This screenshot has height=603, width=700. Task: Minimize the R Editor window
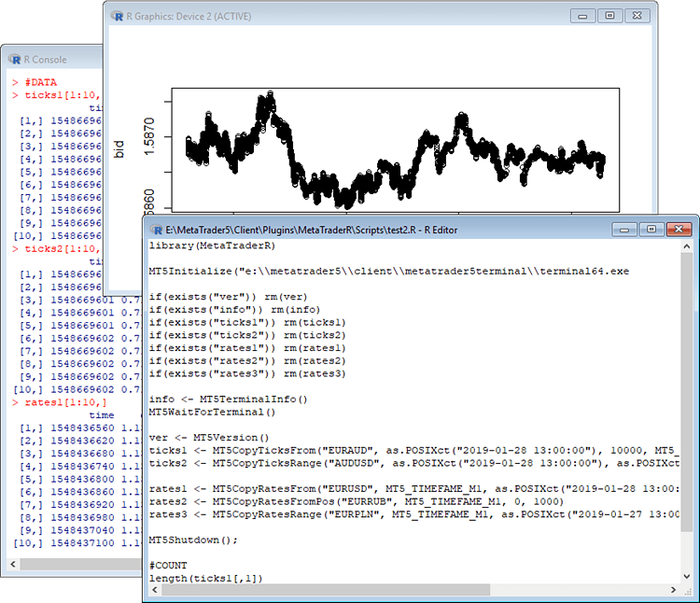click(x=624, y=230)
